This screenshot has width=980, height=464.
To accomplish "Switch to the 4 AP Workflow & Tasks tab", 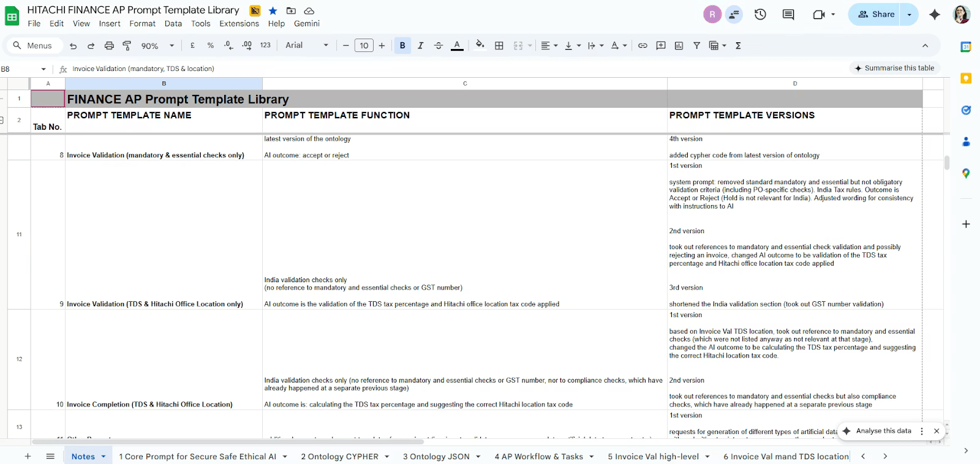I will tap(544, 456).
